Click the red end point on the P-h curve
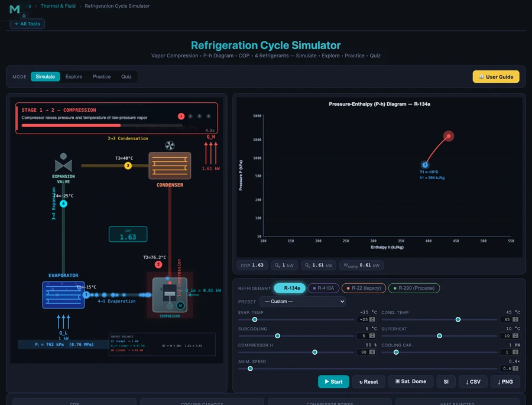Viewport: 532px width, 405px height. 449,136
